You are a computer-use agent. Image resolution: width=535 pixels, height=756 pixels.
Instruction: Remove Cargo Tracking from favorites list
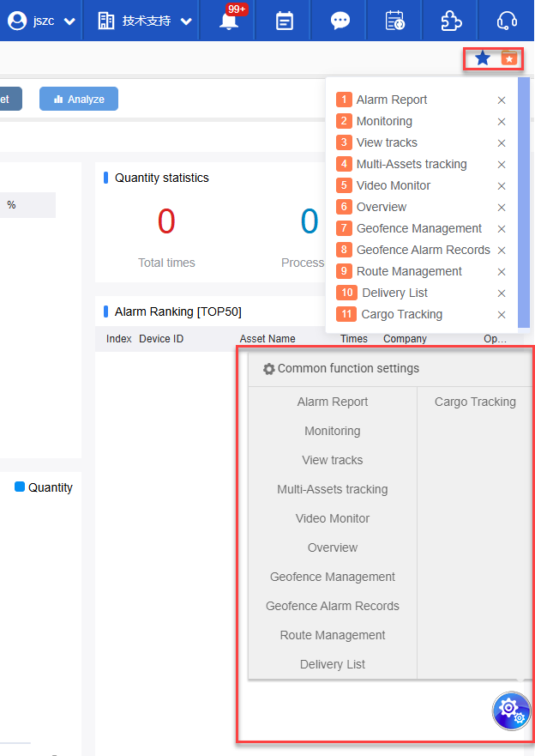(502, 315)
